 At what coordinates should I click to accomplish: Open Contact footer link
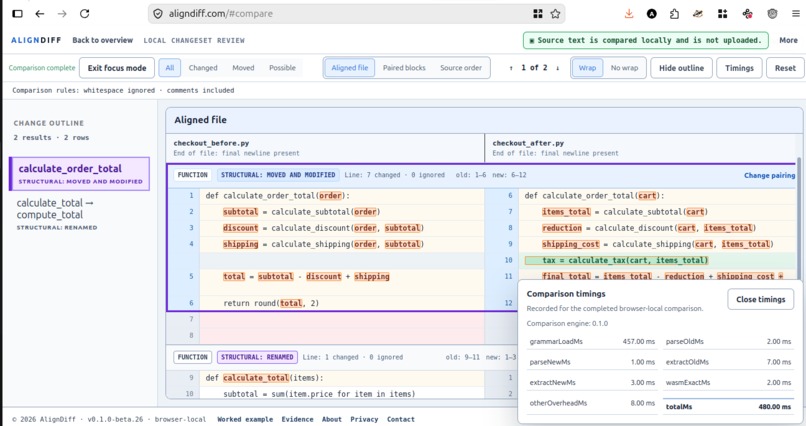click(400, 419)
